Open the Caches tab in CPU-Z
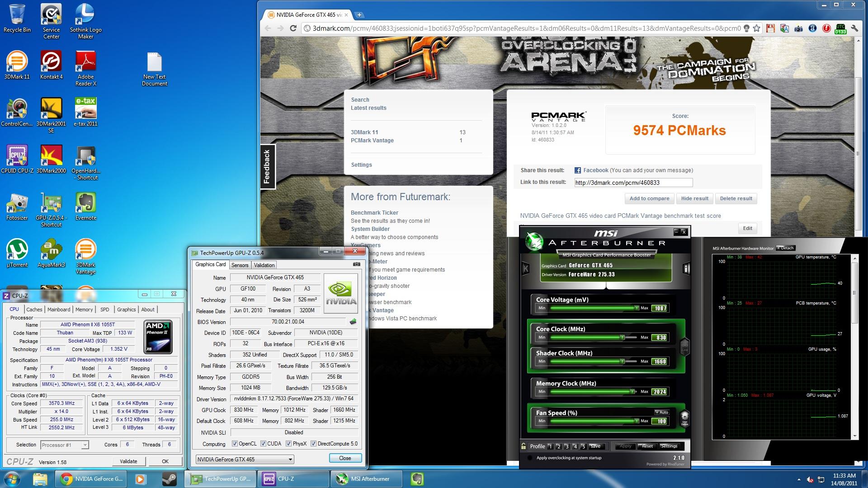 pyautogui.click(x=34, y=310)
